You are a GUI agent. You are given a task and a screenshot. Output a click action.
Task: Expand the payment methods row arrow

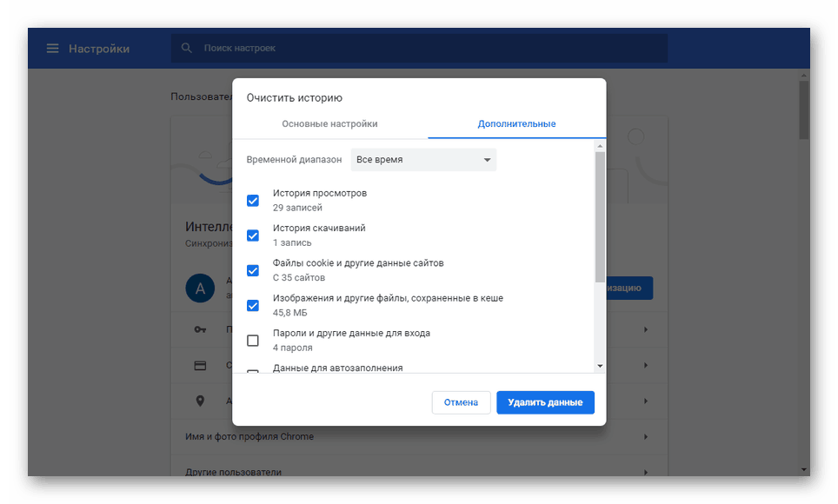(x=646, y=366)
